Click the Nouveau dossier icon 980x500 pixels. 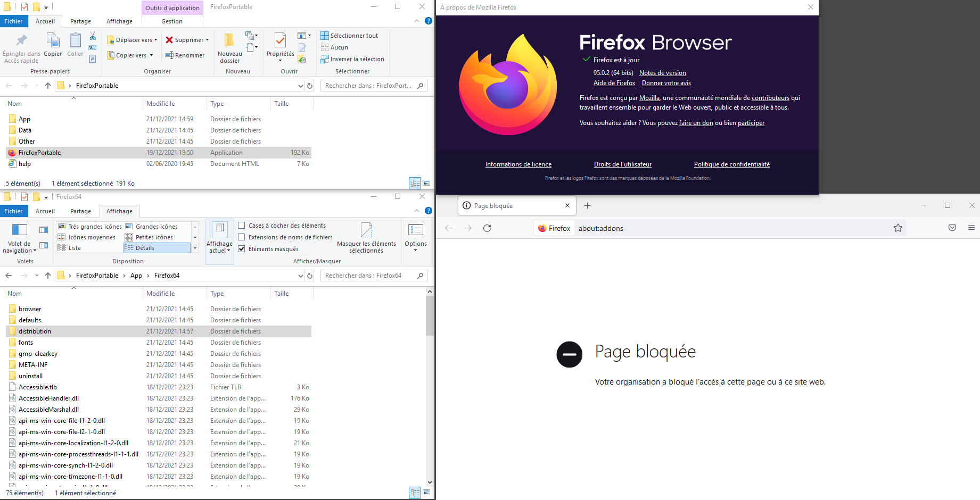pos(229,41)
